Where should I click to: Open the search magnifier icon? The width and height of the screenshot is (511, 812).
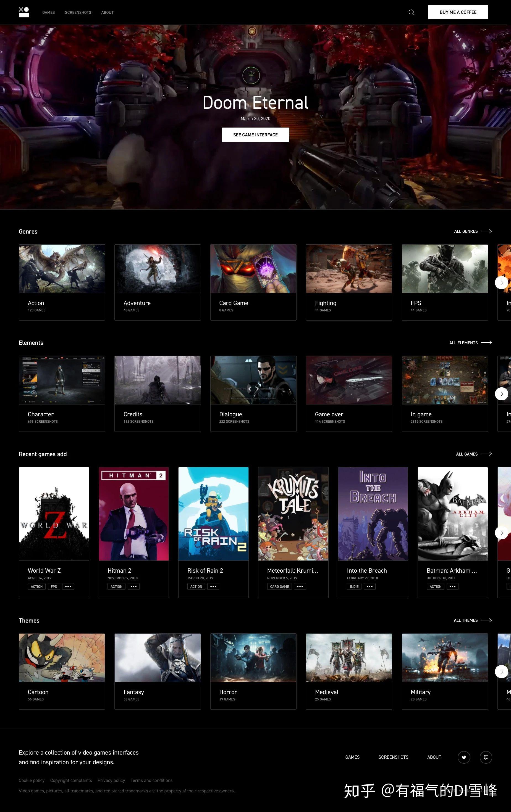coord(412,12)
